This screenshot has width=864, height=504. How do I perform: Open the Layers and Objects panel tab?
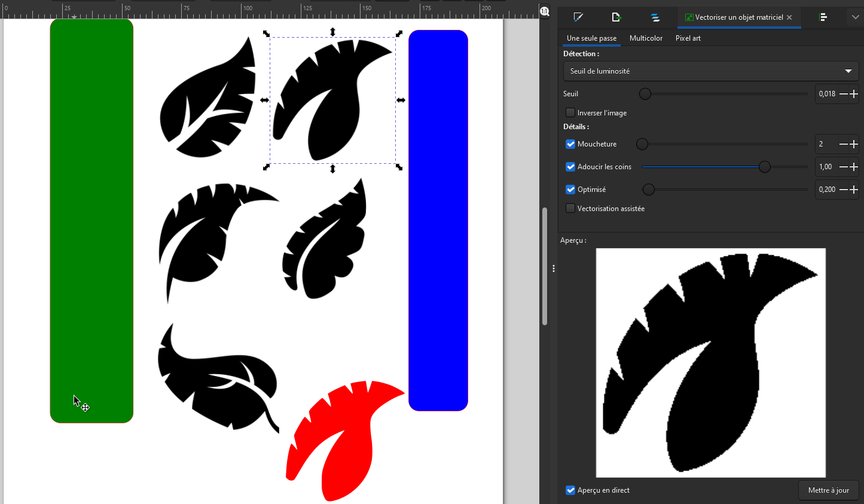[x=655, y=17]
